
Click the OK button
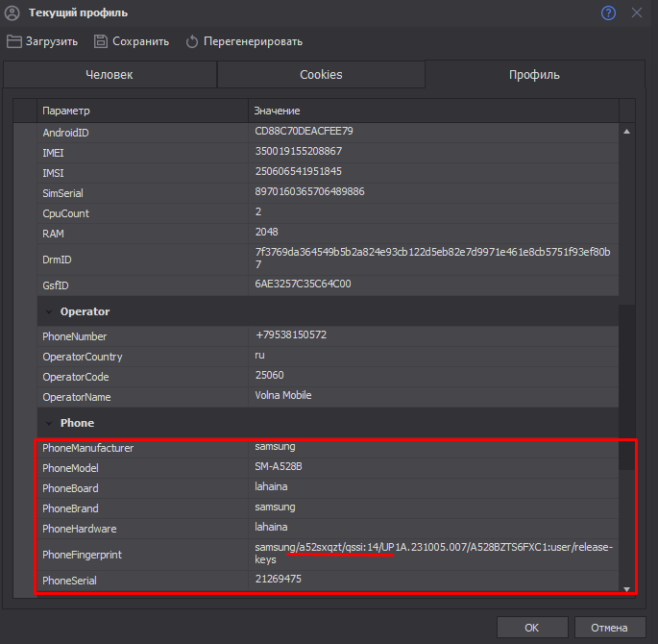point(532,628)
